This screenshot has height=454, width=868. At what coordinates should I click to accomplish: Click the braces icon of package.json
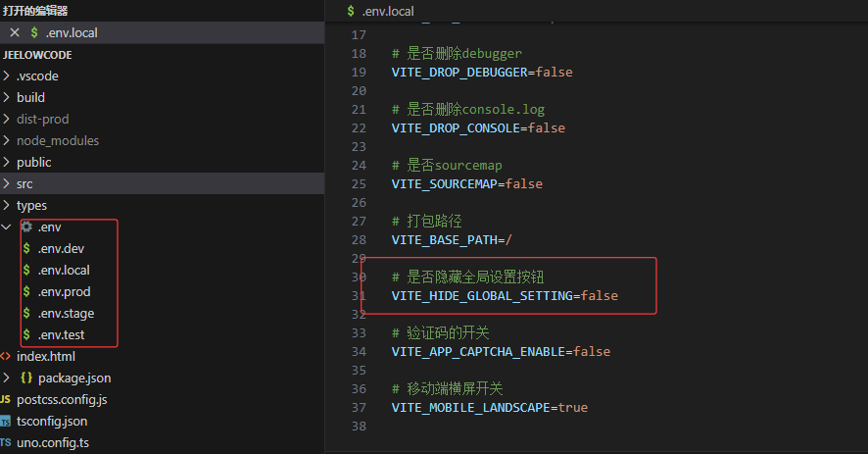(26, 378)
